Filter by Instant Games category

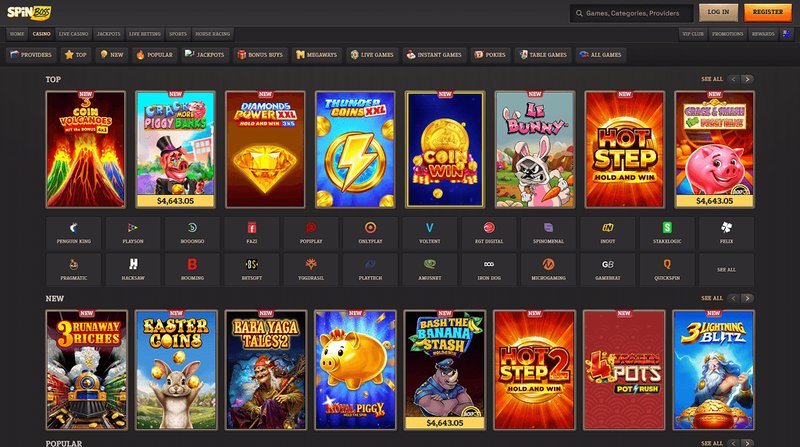click(434, 55)
